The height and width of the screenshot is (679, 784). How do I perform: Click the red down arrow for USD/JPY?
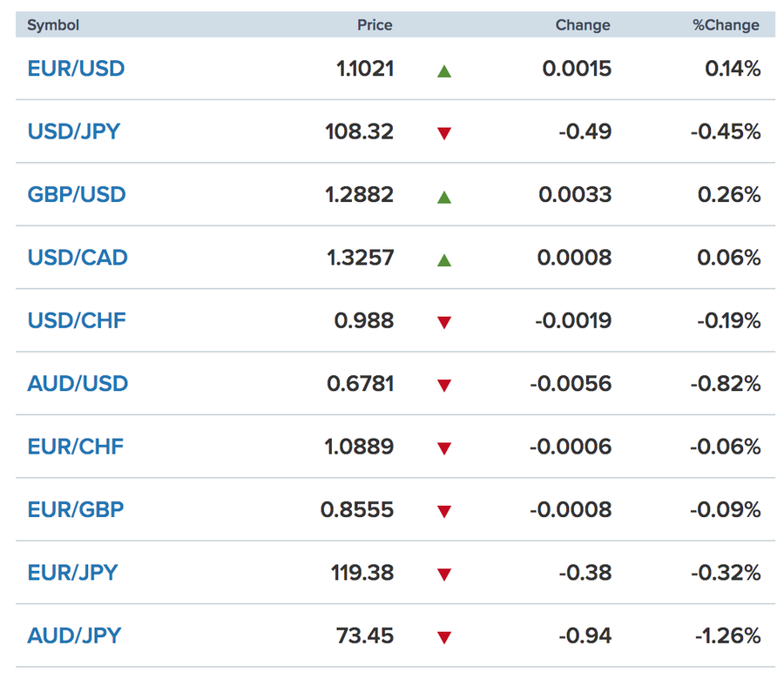coord(444,133)
